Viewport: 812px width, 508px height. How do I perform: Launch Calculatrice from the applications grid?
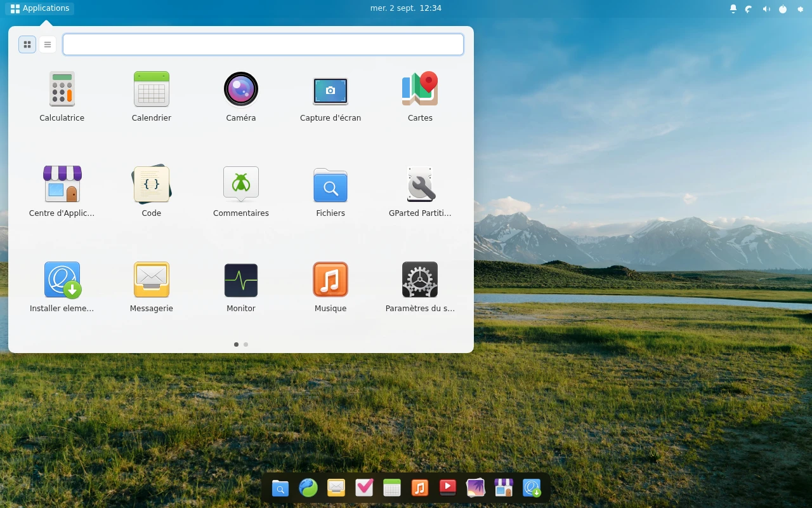pyautogui.click(x=62, y=97)
